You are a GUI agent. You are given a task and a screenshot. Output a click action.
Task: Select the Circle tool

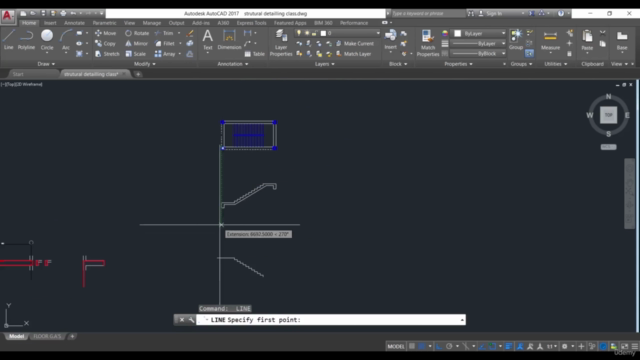click(x=47, y=40)
